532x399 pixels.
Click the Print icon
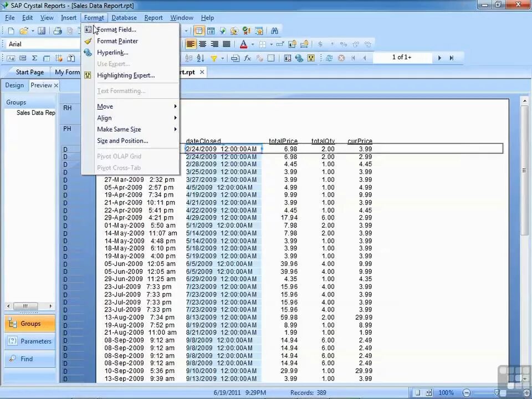pos(58,31)
